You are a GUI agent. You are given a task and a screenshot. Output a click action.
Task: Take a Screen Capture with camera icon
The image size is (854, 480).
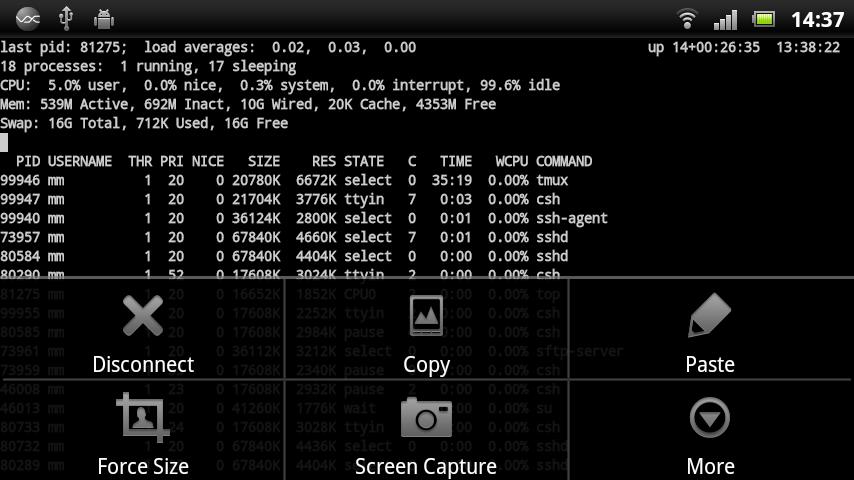pos(426,417)
